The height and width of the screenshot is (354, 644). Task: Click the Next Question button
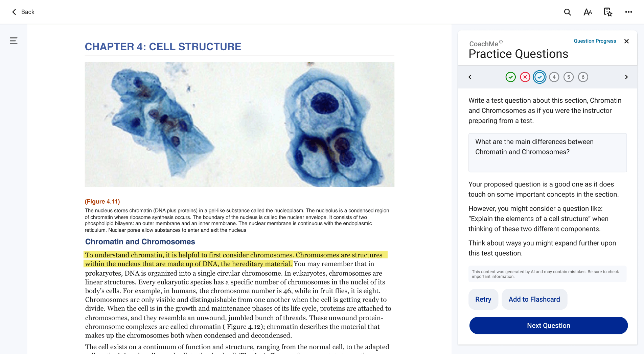pos(548,326)
